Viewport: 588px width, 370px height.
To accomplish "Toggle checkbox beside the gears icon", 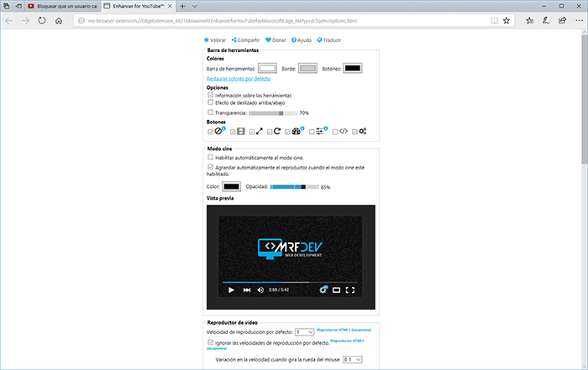I will coord(354,132).
